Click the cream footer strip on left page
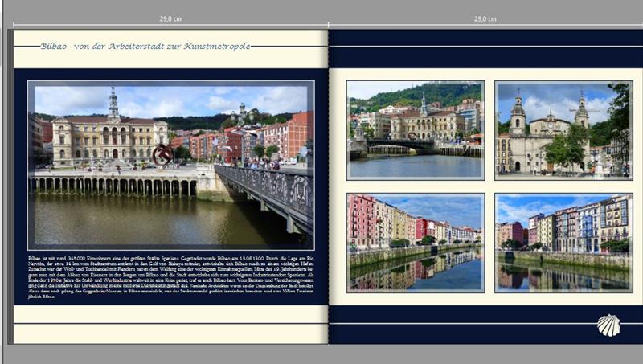Screen dimensions: 643x364 (170, 334)
